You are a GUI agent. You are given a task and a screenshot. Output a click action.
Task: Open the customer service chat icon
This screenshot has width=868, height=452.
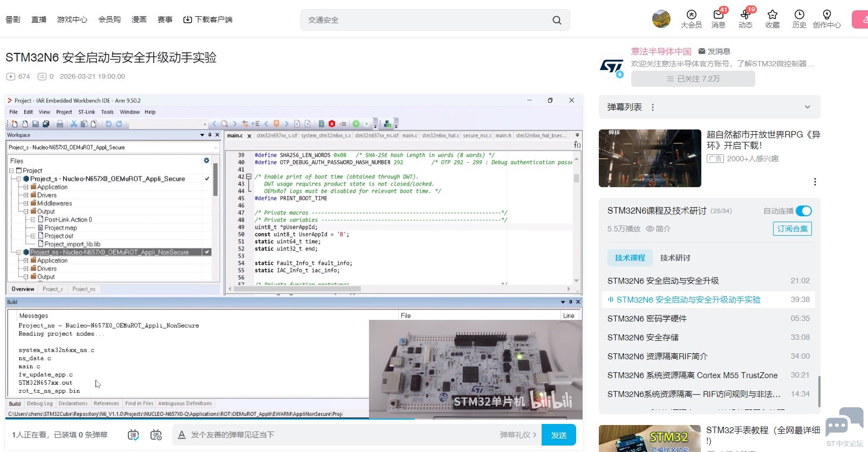(x=844, y=421)
